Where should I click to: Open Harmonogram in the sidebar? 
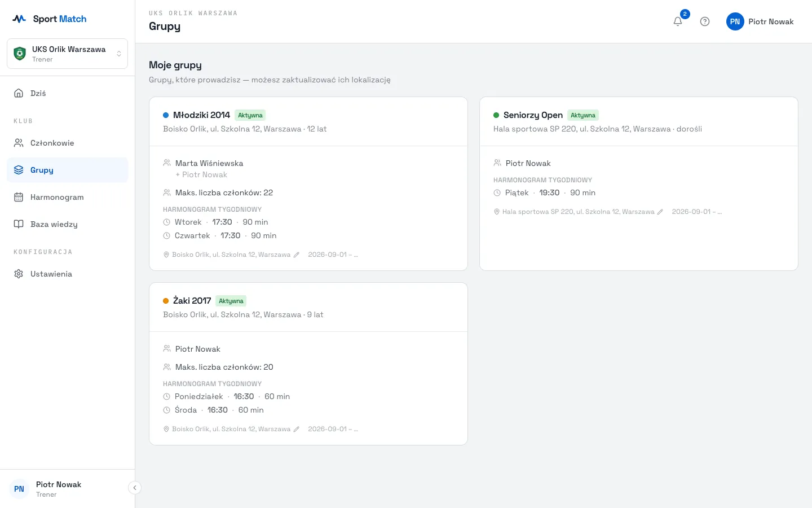click(x=68, y=197)
